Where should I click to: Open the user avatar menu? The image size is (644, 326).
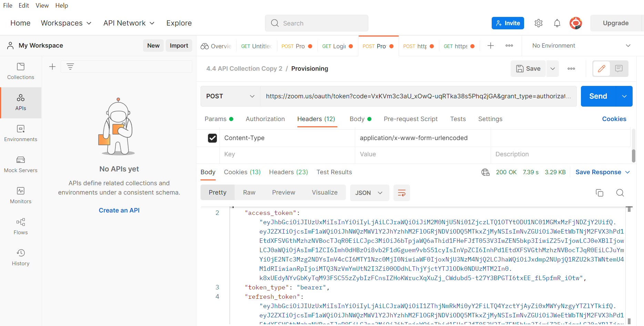coord(576,23)
